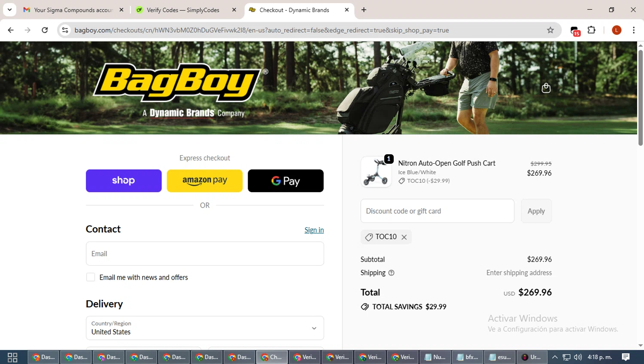Open the Chrome three-dot menu

[634, 30]
